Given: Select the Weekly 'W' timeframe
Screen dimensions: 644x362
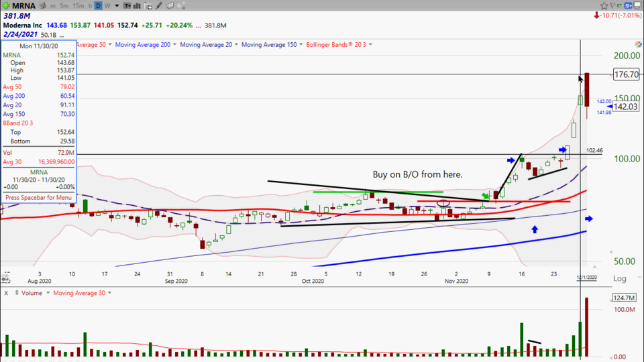Looking at the screenshot, I should tap(107, 6).
